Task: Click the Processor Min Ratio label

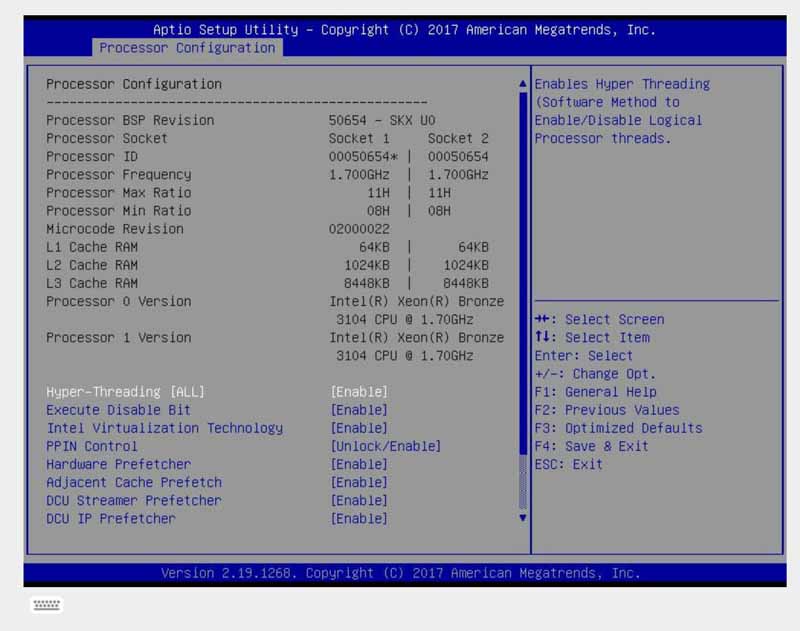Action: 118,211
